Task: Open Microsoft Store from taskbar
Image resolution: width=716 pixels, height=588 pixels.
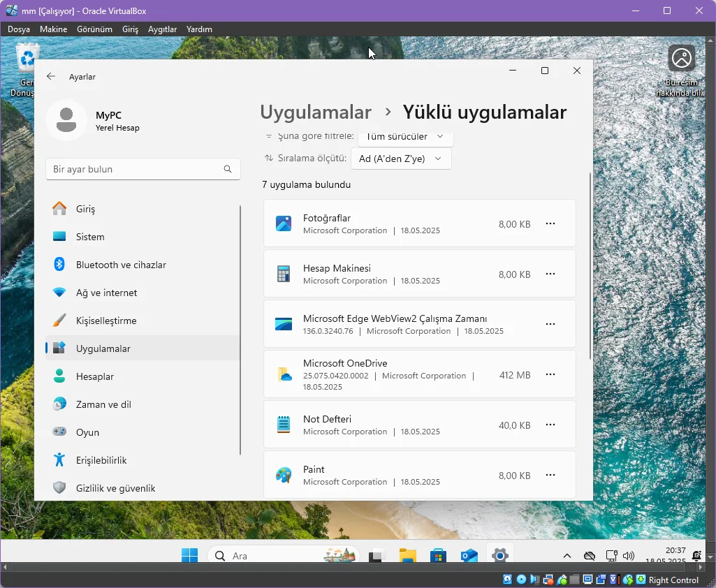Action: click(439, 555)
